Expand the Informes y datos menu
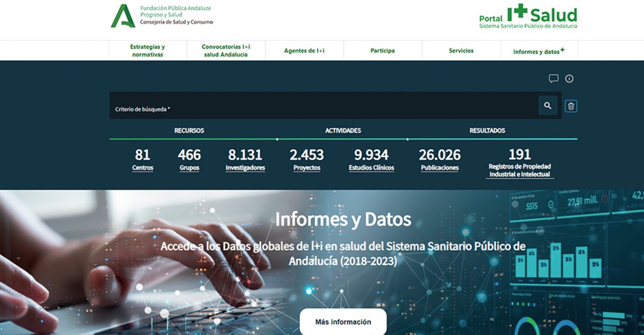The height and width of the screenshot is (335, 644). (x=539, y=51)
